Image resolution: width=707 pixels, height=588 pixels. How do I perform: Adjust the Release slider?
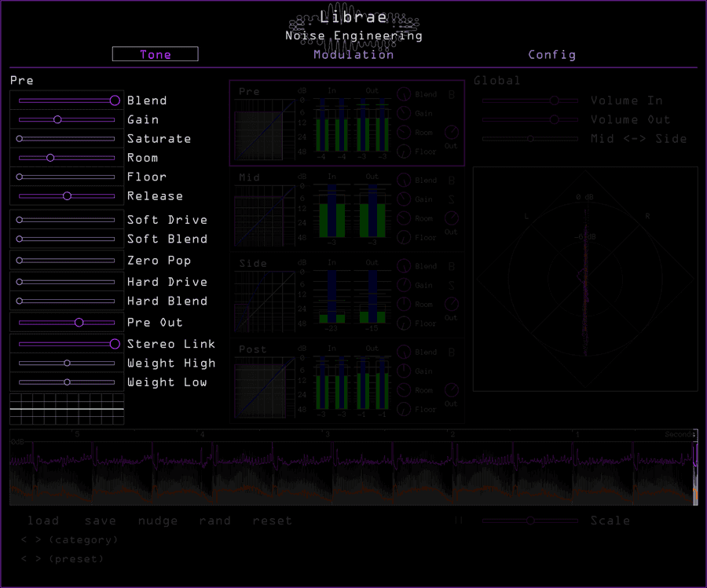tap(67, 196)
